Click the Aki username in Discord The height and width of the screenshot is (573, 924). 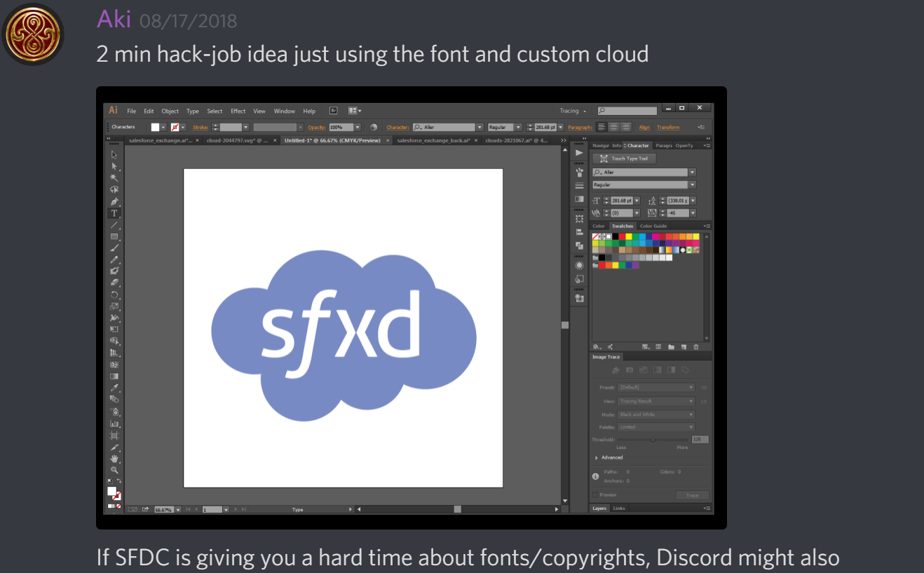tap(114, 18)
